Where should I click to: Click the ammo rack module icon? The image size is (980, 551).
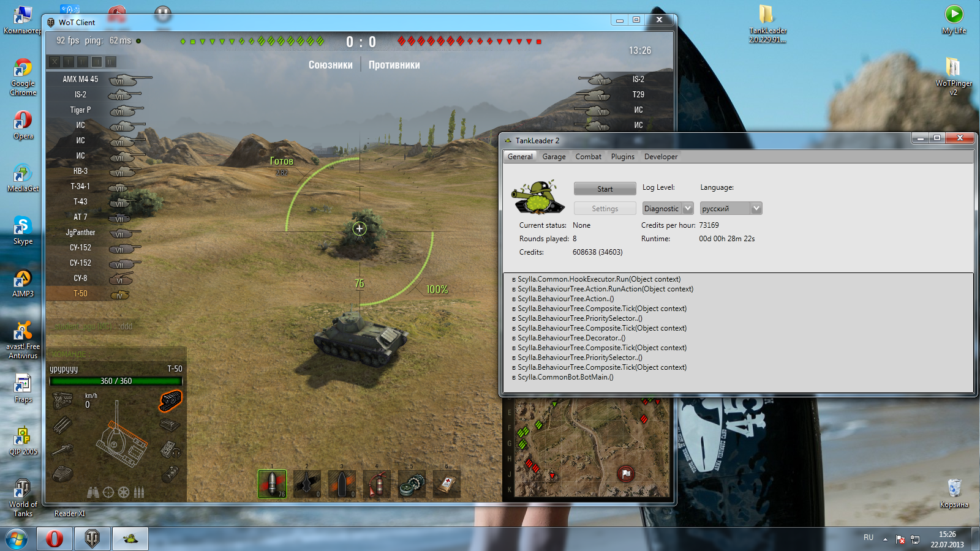pyautogui.click(x=62, y=424)
